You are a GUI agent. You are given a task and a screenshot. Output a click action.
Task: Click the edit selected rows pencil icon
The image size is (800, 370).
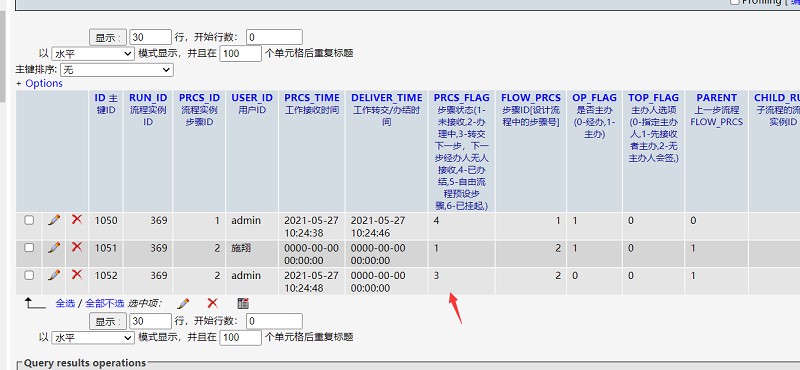point(183,304)
